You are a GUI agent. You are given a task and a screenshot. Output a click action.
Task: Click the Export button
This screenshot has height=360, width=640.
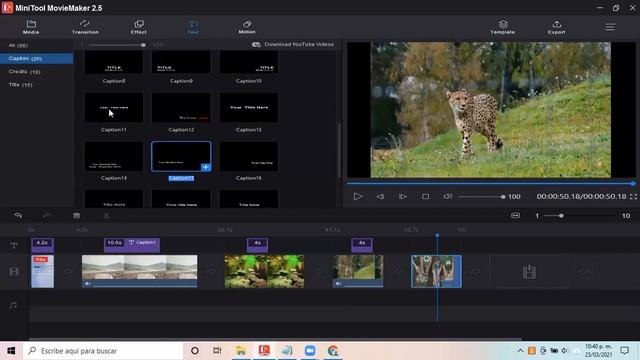click(x=556, y=27)
